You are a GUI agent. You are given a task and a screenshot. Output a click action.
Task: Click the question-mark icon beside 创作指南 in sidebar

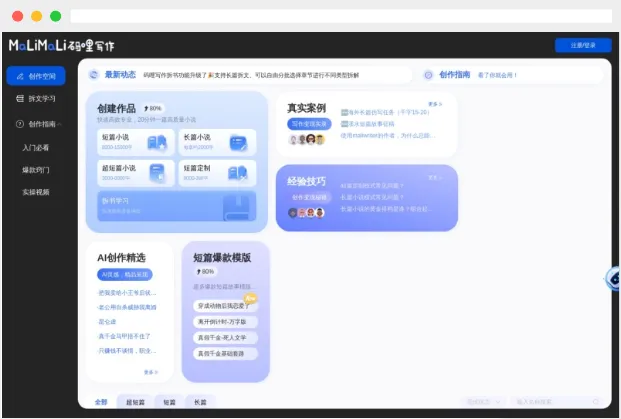[x=20, y=124]
